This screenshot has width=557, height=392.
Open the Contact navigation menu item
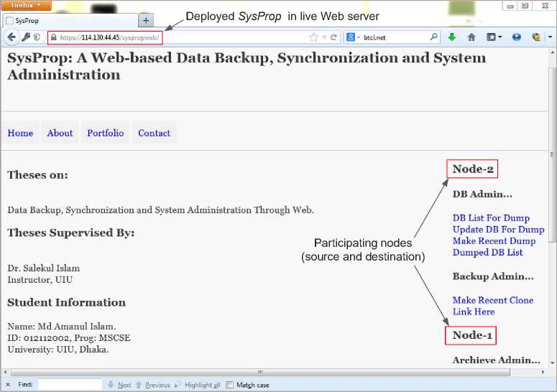click(154, 133)
